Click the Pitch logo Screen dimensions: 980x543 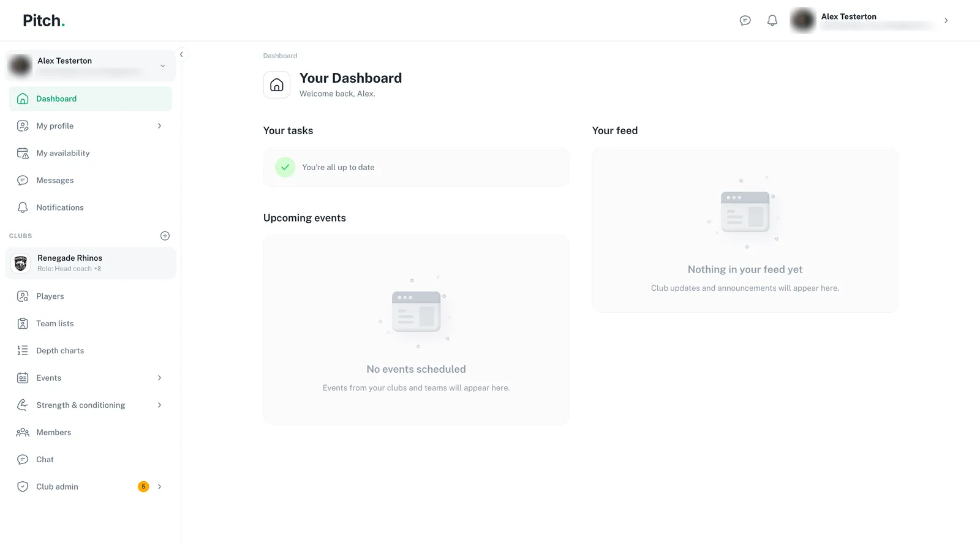pos(43,20)
